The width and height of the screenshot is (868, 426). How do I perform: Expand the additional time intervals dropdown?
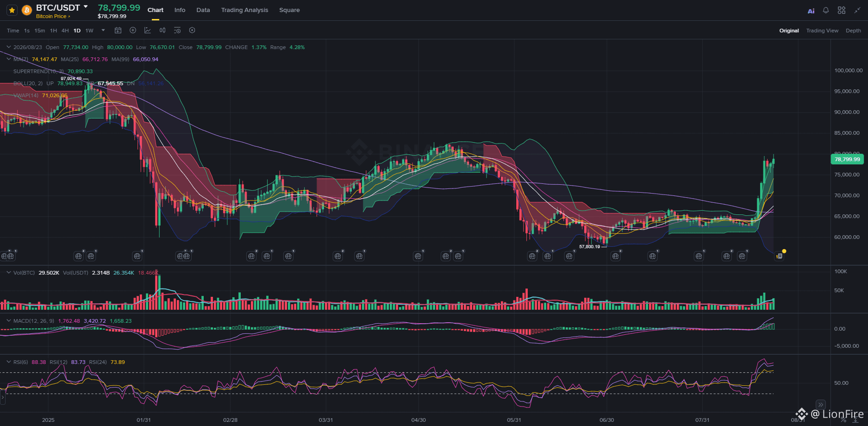103,31
